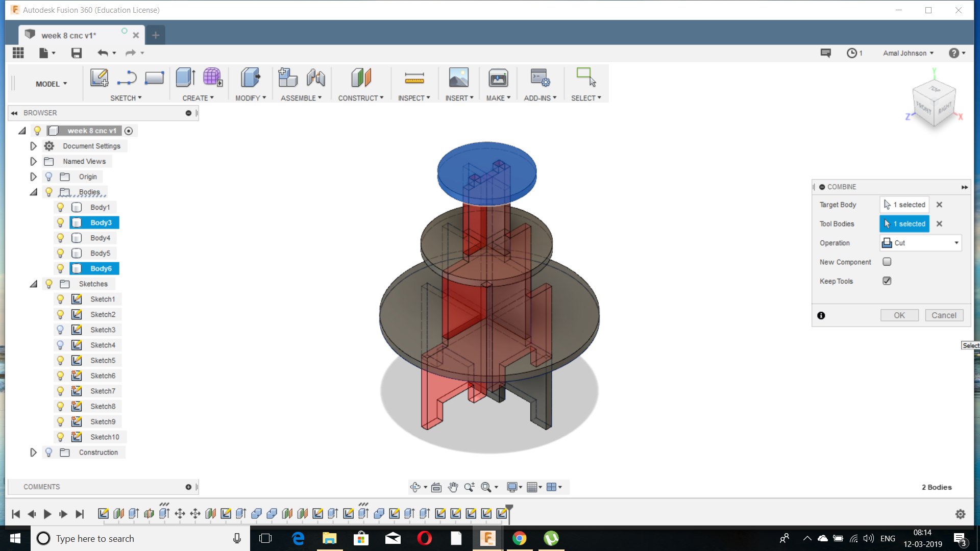This screenshot has height=551, width=980.
Task: Click the Create Sketch icon
Action: (99, 78)
